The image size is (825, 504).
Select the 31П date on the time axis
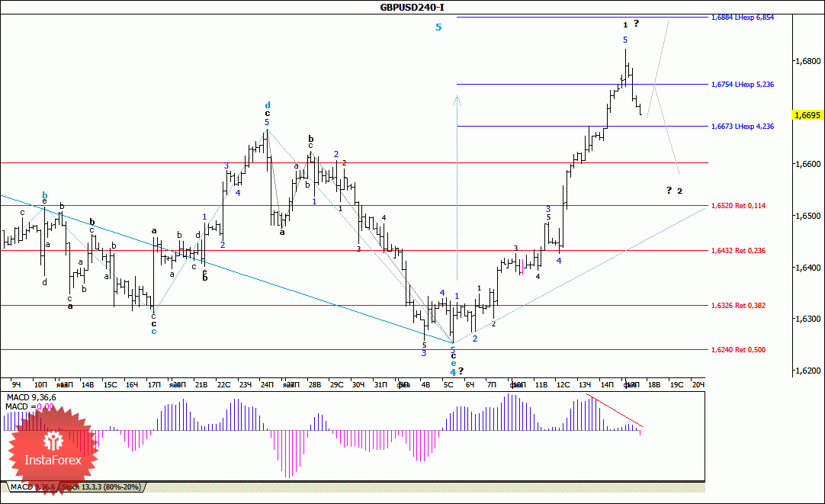[x=380, y=385]
